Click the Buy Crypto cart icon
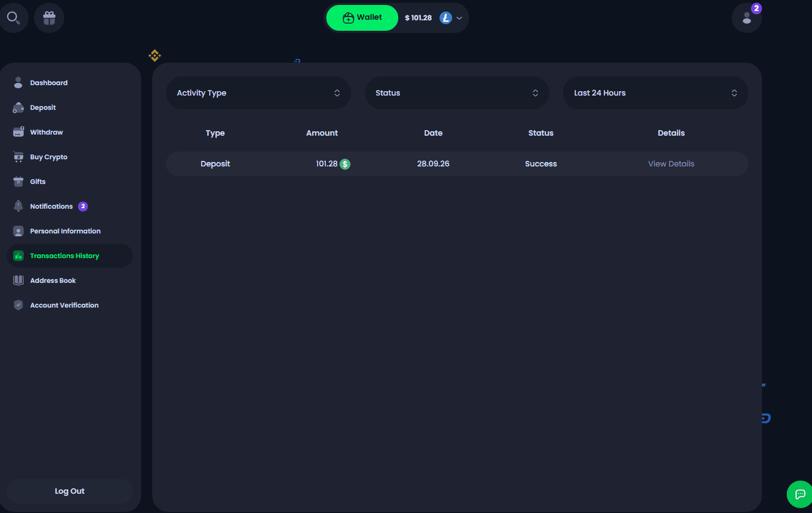This screenshot has height=513, width=812. tap(18, 157)
